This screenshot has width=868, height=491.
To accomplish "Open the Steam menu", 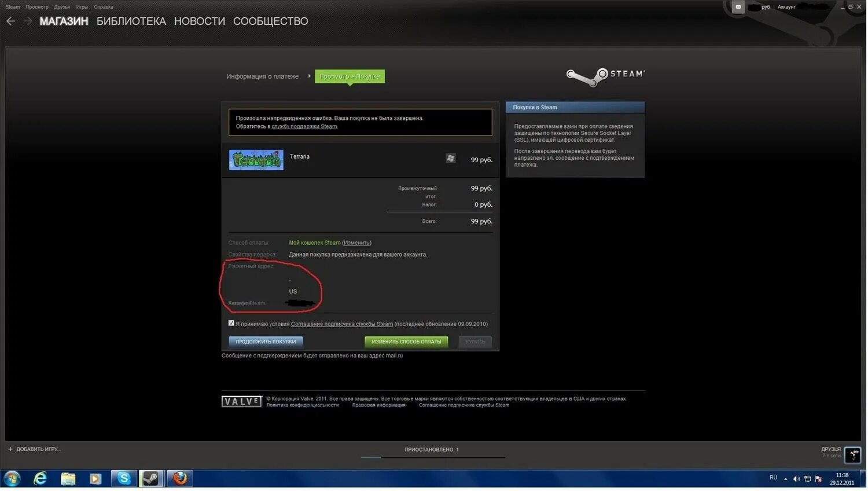I will point(13,7).
